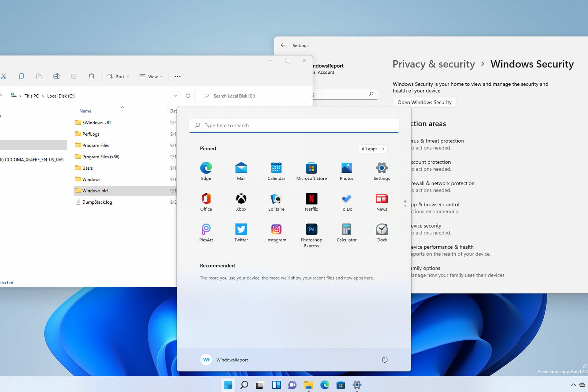Image resolution: width=588 pixels, height=392 pixels.
Task: Open Widgets from the taskbar
Action: 276,385
